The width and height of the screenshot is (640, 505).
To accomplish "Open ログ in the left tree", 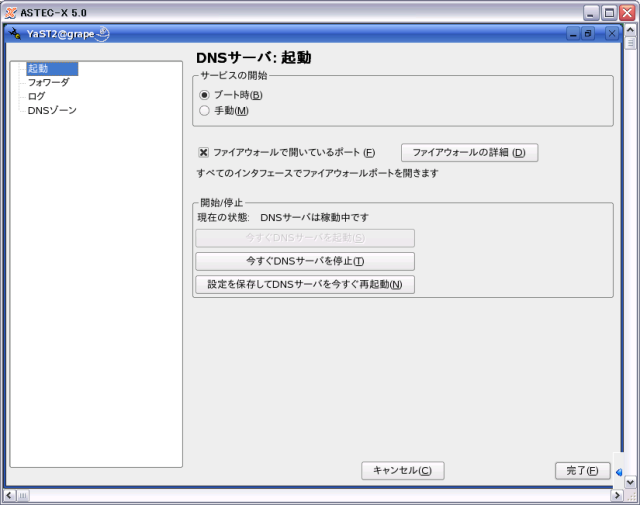I will [37, 97].
